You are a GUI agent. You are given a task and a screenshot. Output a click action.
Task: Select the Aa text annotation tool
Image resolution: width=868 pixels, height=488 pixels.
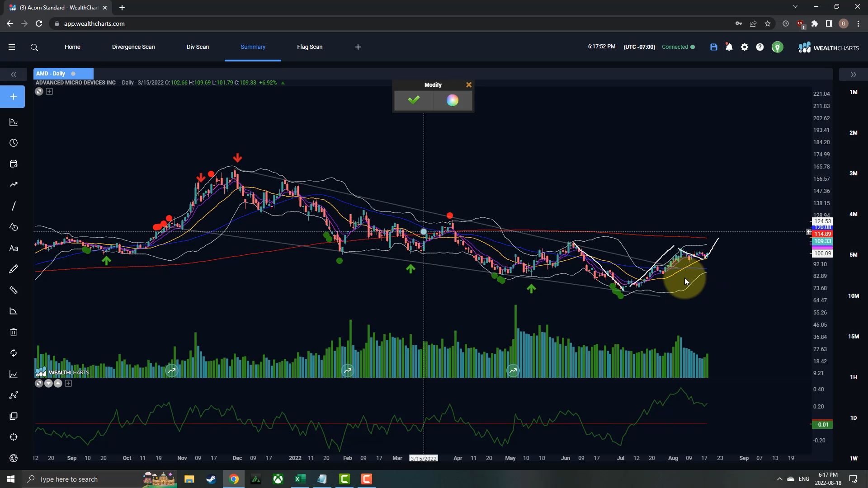point(14,248)
